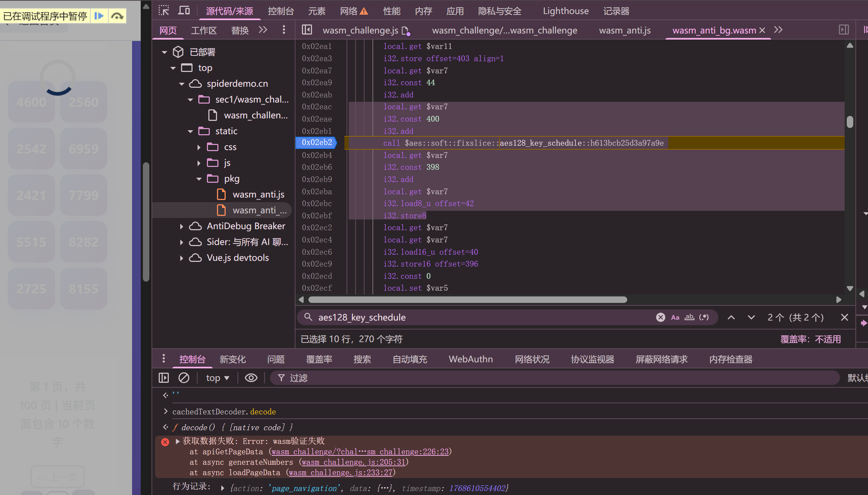Toggle the file navigator sidebar icon
868x495 pixels.
click(307, 30)
